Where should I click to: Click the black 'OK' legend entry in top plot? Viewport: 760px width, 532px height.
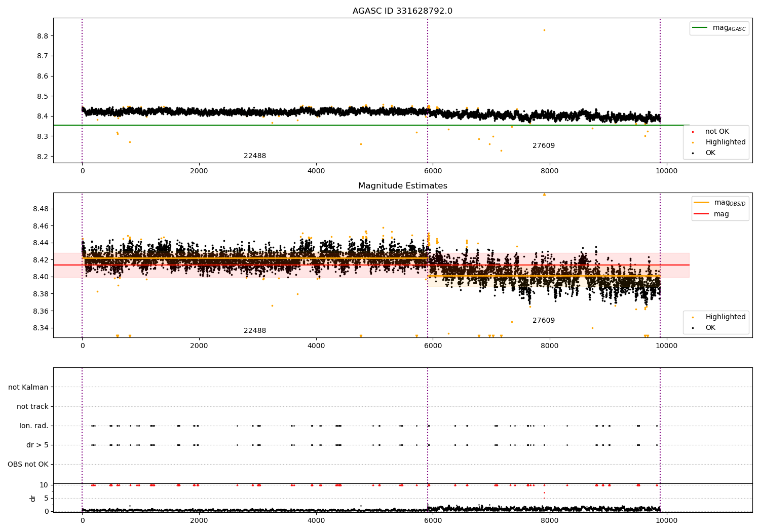coord(710,153)
